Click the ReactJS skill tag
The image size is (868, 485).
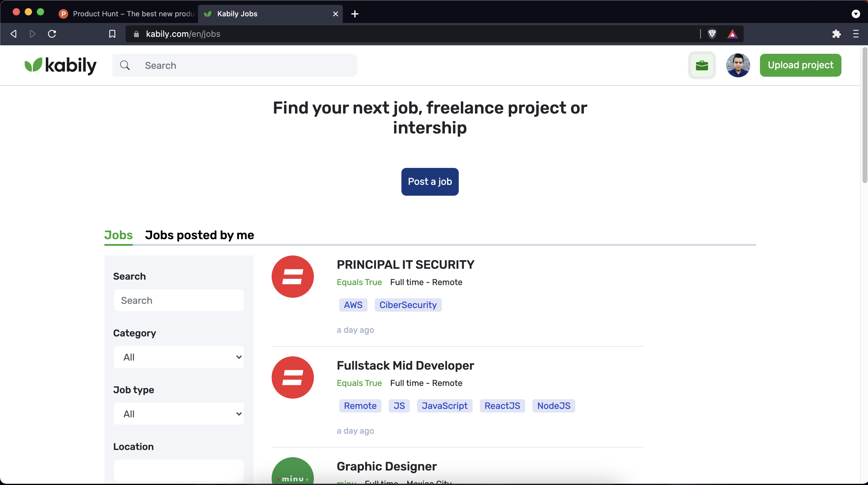[x=502, y=406]
